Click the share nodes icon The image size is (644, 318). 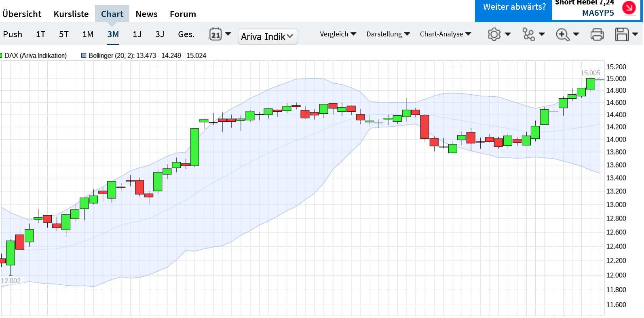pos(528,34)
